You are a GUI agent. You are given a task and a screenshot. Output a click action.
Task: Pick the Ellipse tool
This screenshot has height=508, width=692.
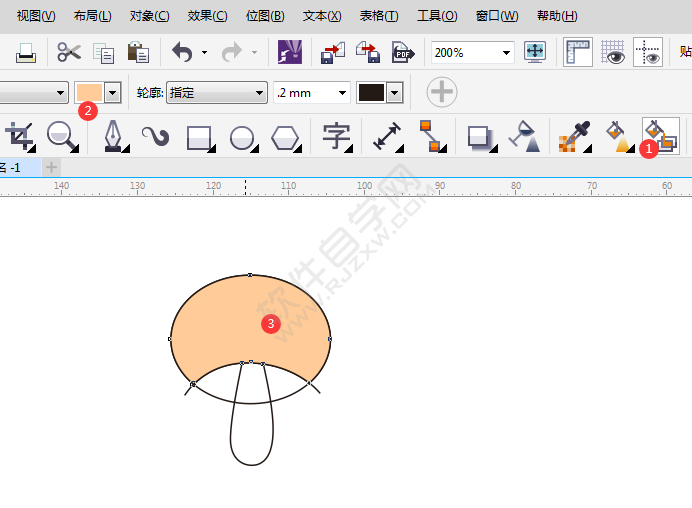click(242, 135)
